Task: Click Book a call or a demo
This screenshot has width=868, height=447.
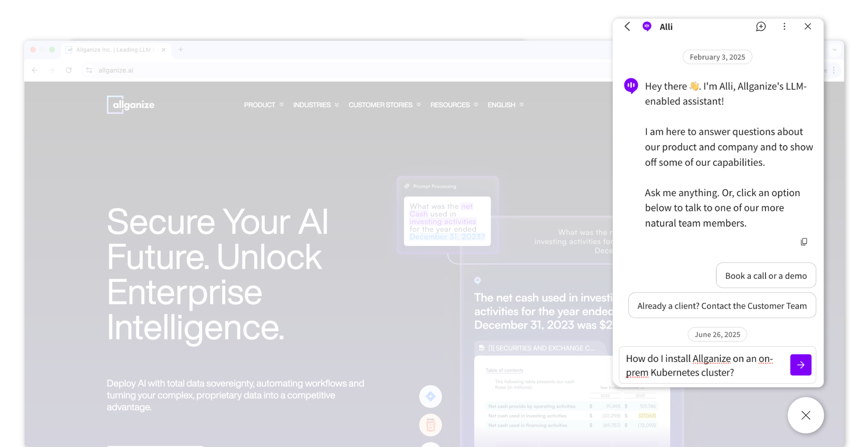Action: (x=766, y=276)
